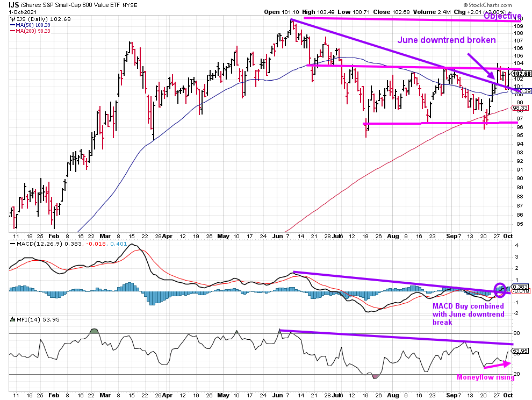The height and width of the screenshot is (400, 532).
Task: Click the Feb label on the price panel's date axis
Action: pos(54,236)
